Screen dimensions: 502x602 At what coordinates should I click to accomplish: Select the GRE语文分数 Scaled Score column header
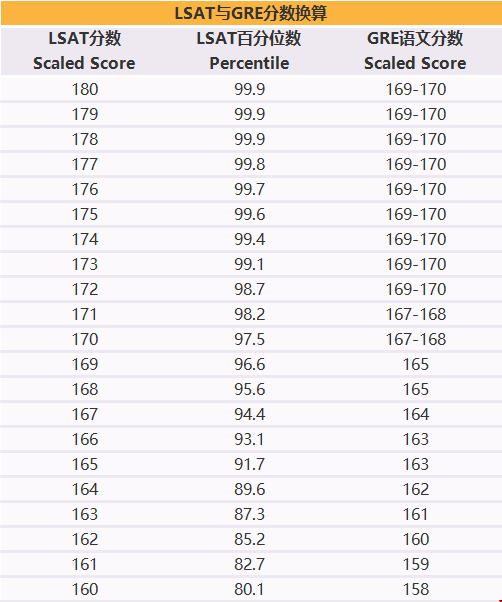tap(416, 51)
